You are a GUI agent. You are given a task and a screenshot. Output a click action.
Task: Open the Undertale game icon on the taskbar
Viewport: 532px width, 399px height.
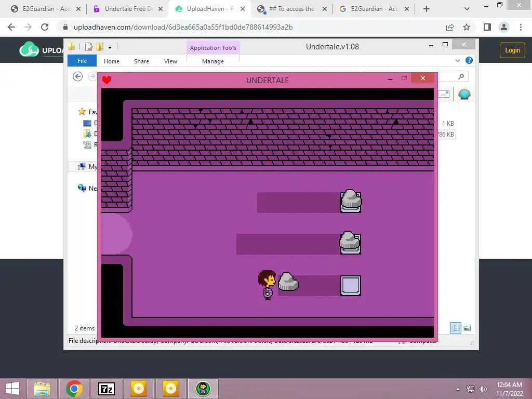[x=203, y=389]
